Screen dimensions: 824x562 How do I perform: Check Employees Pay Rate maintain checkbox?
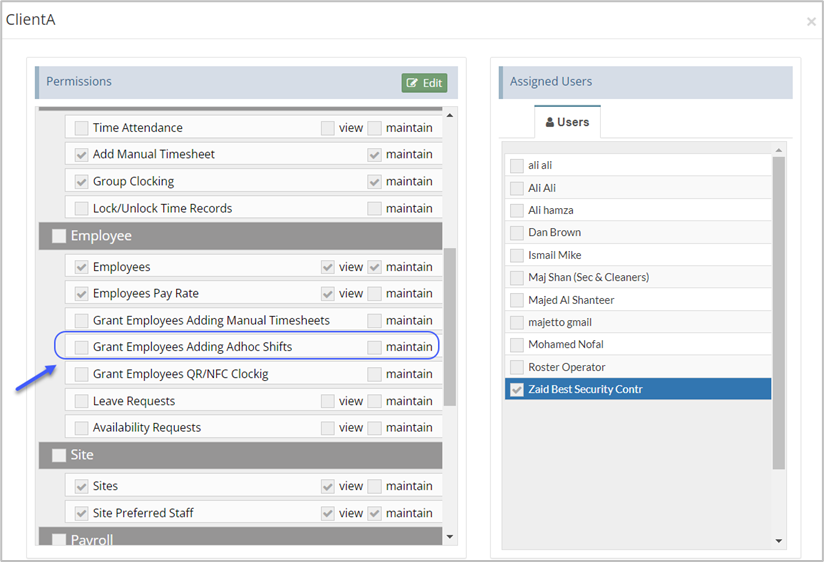(374, 293)
